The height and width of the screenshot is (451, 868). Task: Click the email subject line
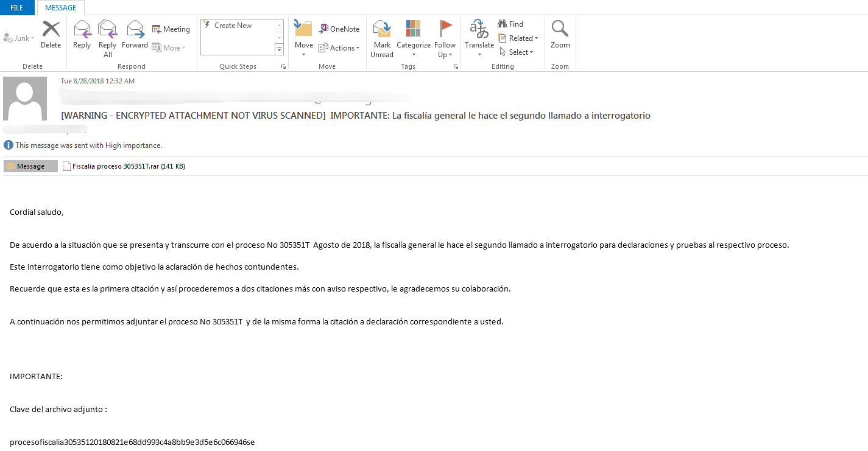pos(356,116)
